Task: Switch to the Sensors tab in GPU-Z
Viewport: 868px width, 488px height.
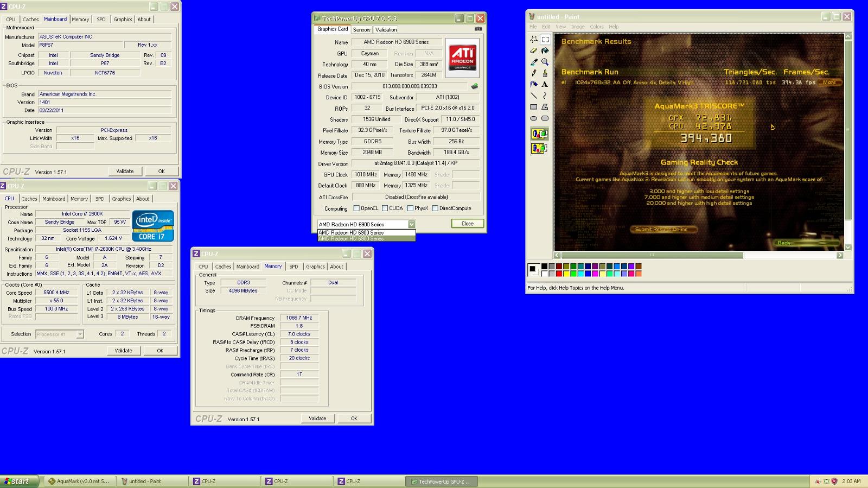Action: pos(362,30)
